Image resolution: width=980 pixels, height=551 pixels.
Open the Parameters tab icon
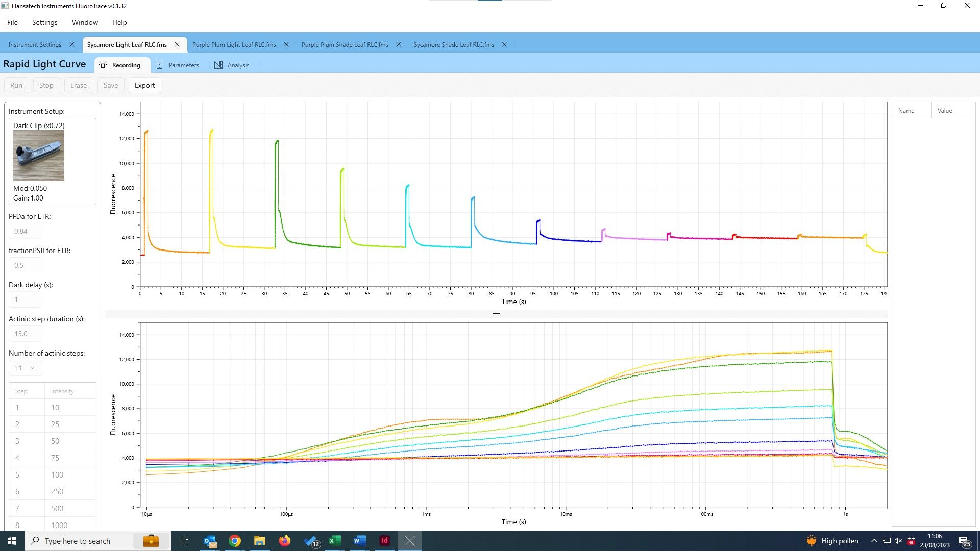pos(160,65)
